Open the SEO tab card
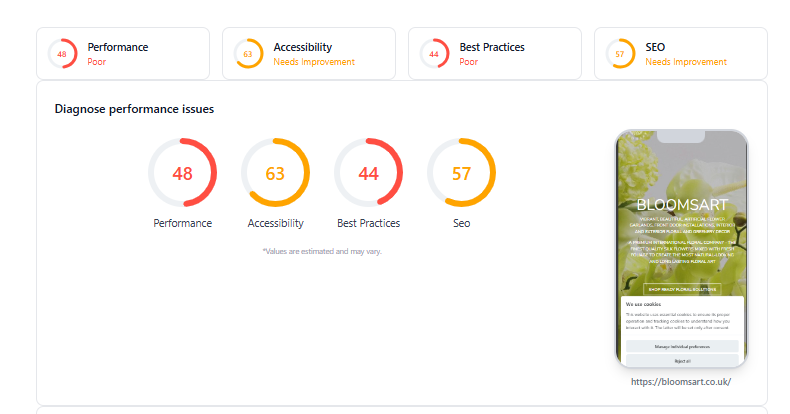This screenshot has width=790, height=414. tap(681, 53)
